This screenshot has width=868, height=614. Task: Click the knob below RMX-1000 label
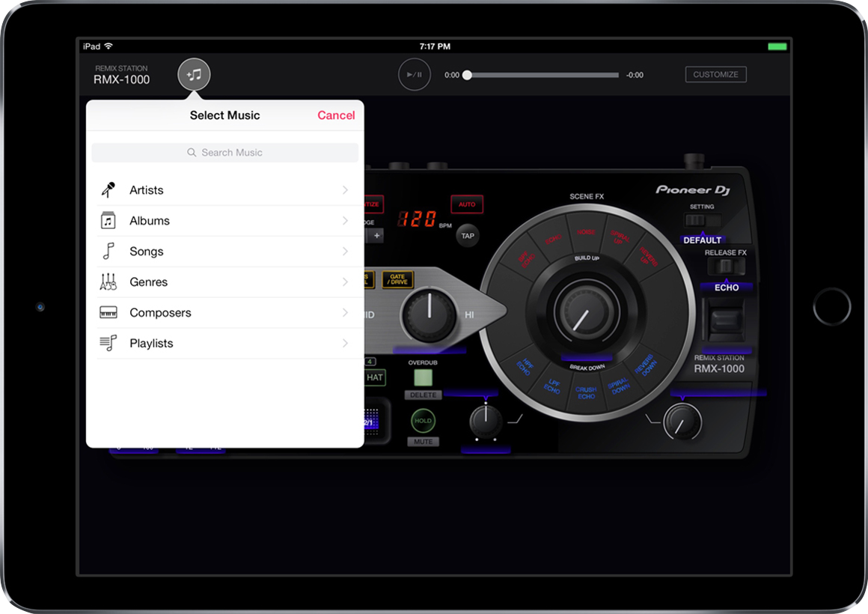click(x=682, y=422)
